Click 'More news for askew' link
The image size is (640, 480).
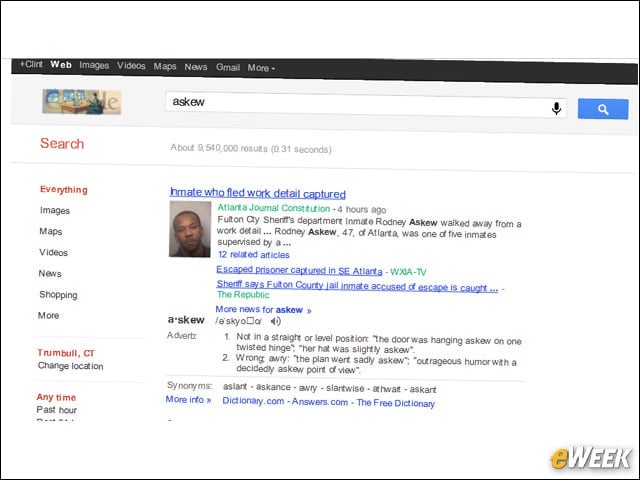point(263,309)
